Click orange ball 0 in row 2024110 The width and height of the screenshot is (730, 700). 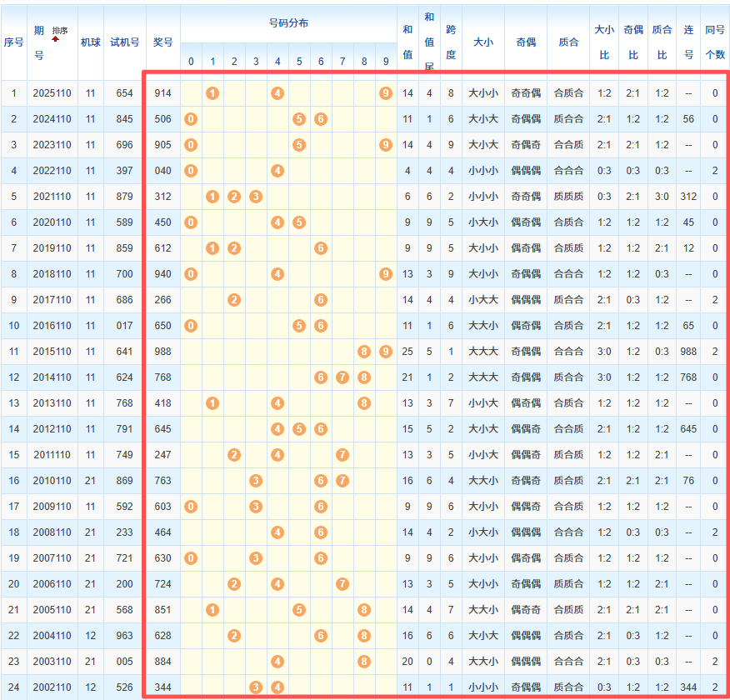click(x=191, y=119)
